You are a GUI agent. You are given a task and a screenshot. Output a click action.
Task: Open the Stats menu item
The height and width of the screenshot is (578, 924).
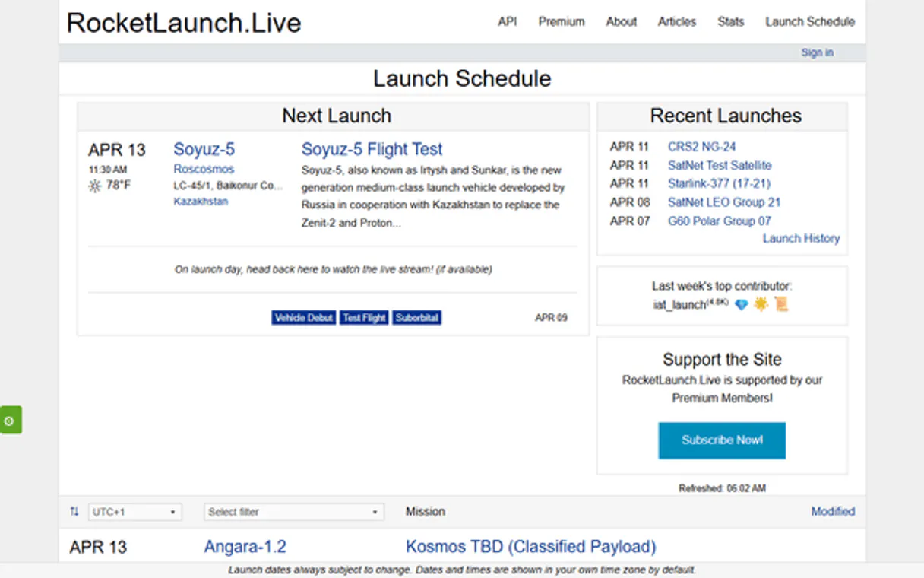(730, 22)
